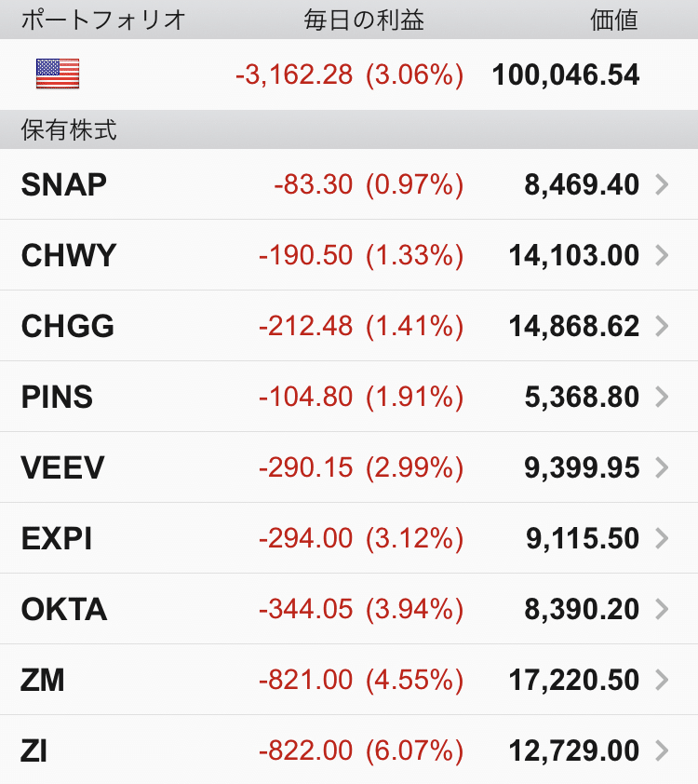Open SNAP details chevron

662,184
